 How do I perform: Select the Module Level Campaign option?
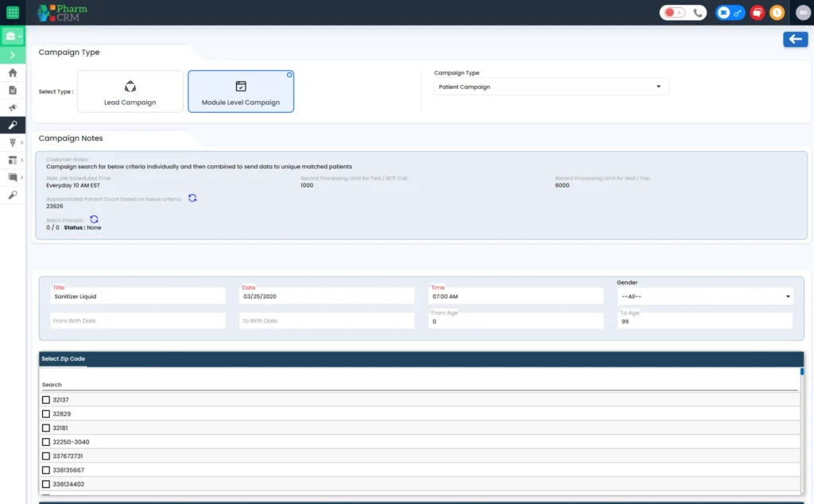coord(241,91)
